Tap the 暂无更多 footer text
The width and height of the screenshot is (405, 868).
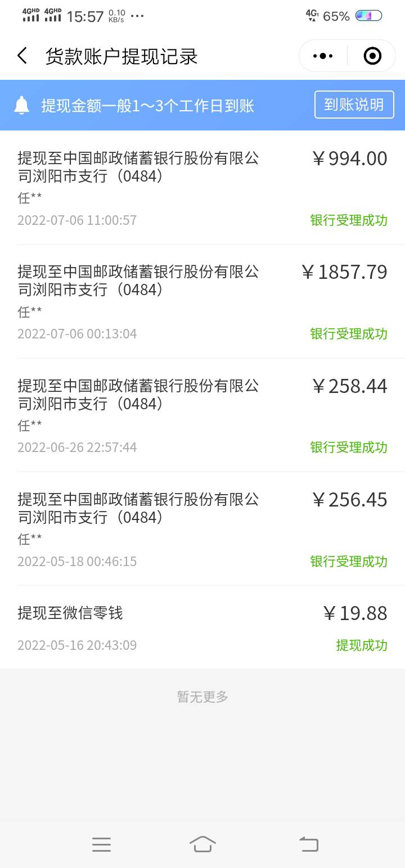[x=202, y=697]
